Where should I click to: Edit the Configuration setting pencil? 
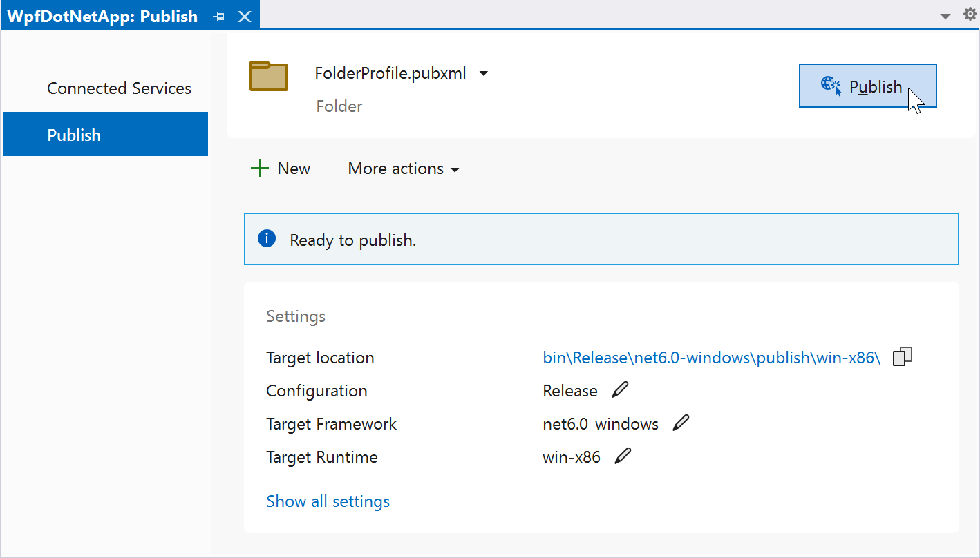(x=620, y=390)
